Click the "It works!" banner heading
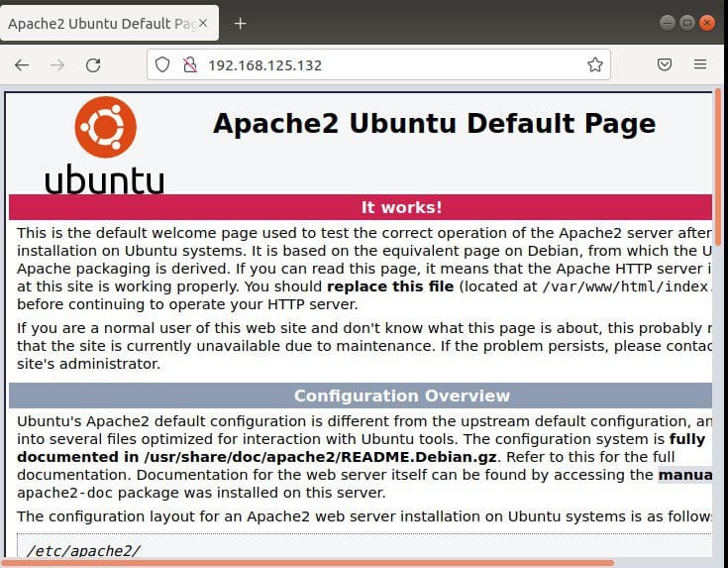This screenshot has height=568, width=728. 401,207
